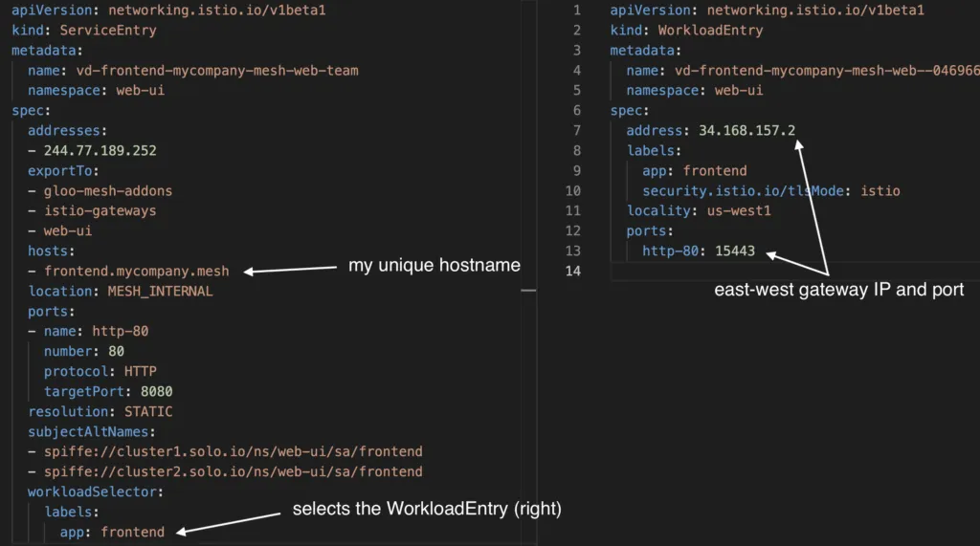Click the 'security.istio.io/tlsMode: istio' line

[x=771, y=190]
